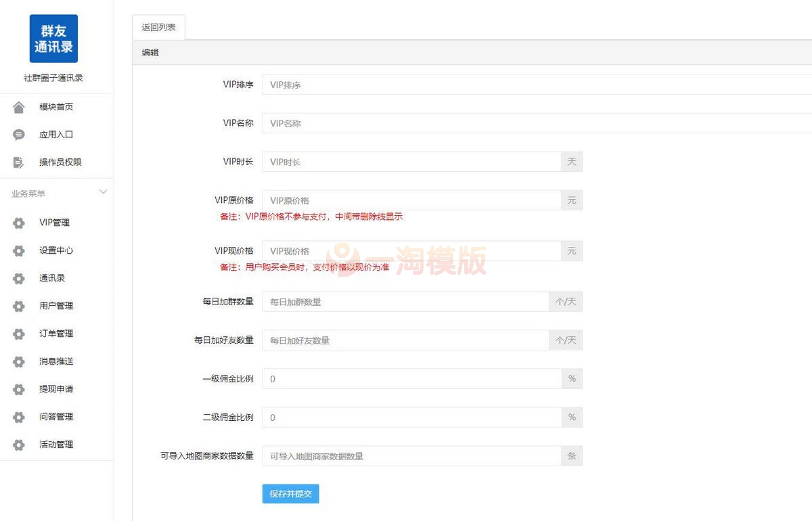Click the 保存并提交 button
Screen dimensions: 812x521
[290, 494]
